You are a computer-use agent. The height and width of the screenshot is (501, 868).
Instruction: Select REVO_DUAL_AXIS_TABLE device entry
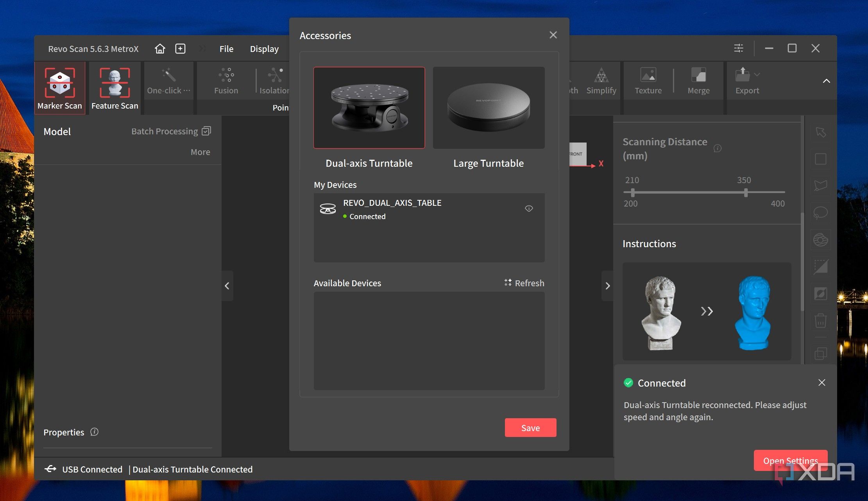coord(429,209)
